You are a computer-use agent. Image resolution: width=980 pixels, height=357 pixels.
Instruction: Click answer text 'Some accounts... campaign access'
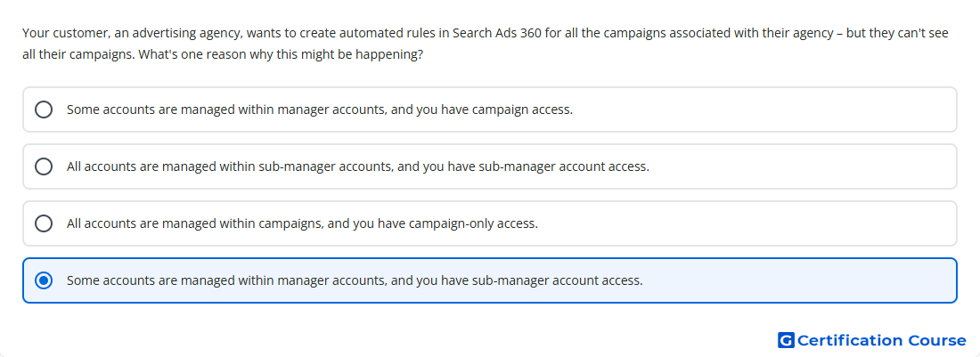(x=319, y=110)
